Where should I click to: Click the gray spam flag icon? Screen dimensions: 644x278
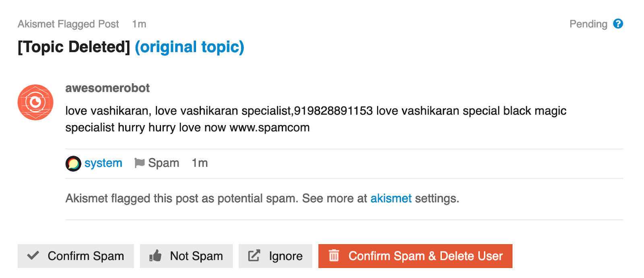click(139, 163)
